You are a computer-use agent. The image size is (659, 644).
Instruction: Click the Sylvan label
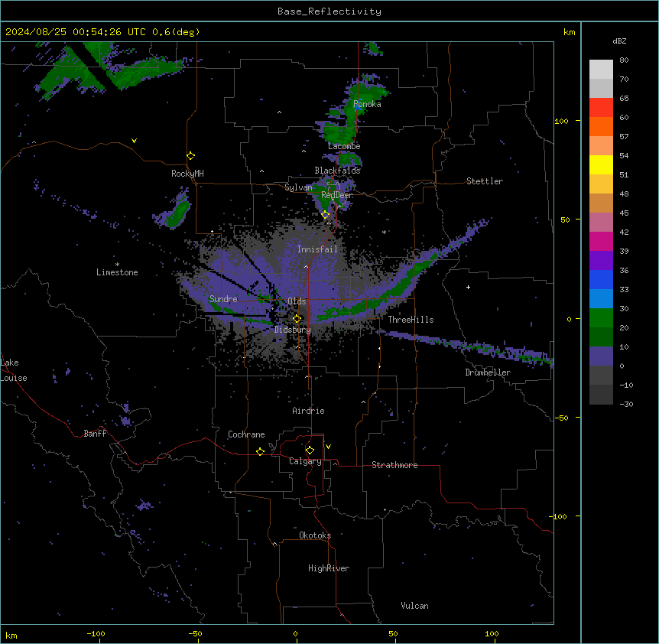tap(298, 187)
